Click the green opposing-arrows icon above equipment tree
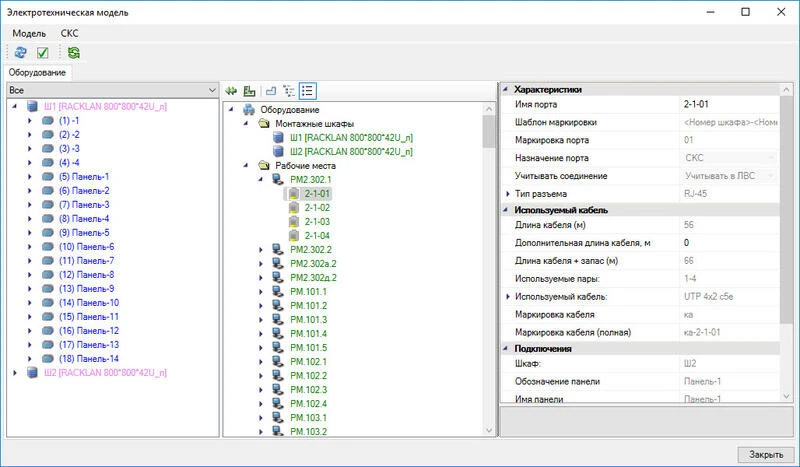Viewport: 800px width, 467px height. tap(231, 91)
